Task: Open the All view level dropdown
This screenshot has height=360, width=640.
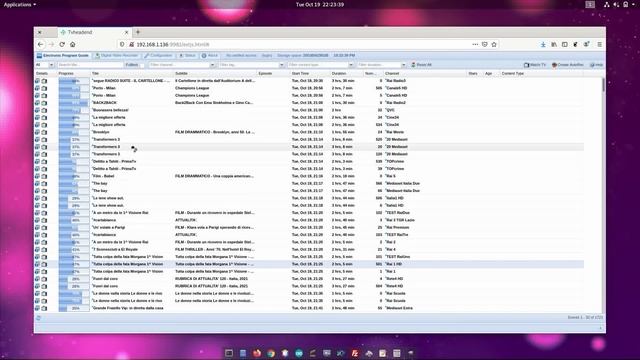Action: point(51,65)
